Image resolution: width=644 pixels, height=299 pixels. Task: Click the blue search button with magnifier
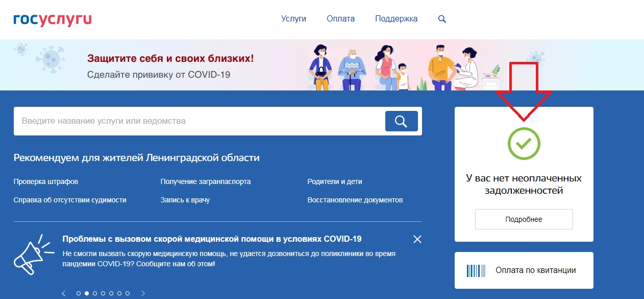pyautogui.click(x=401, y=121)
